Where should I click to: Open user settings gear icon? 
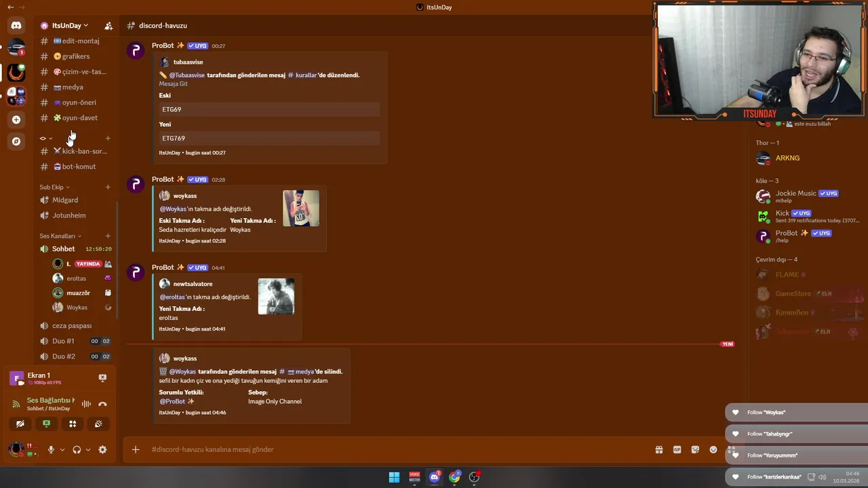tap(102, 449)
